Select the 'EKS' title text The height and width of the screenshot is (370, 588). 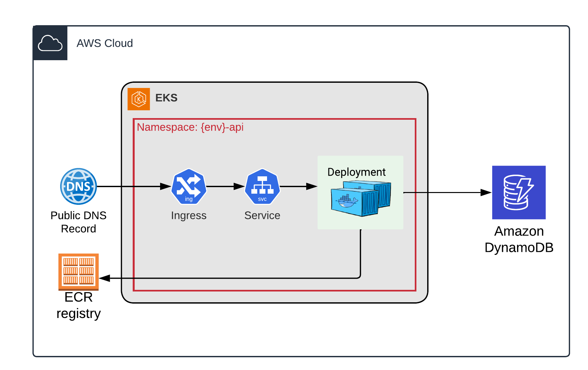click(166, 98)
